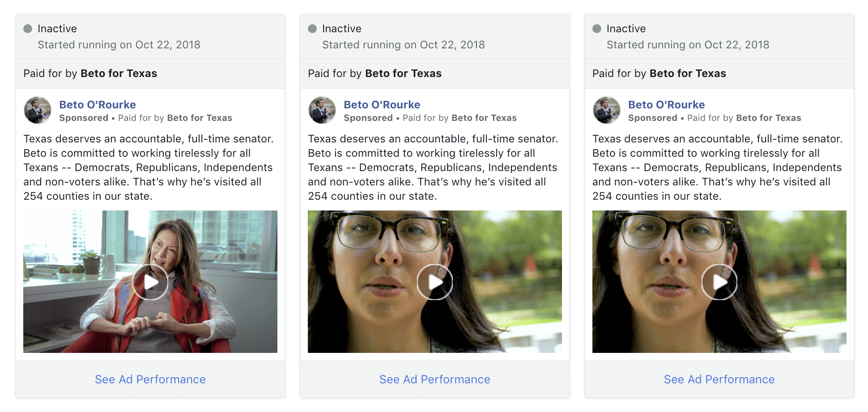Click the ad body text in middle card

tap(433, 167)
